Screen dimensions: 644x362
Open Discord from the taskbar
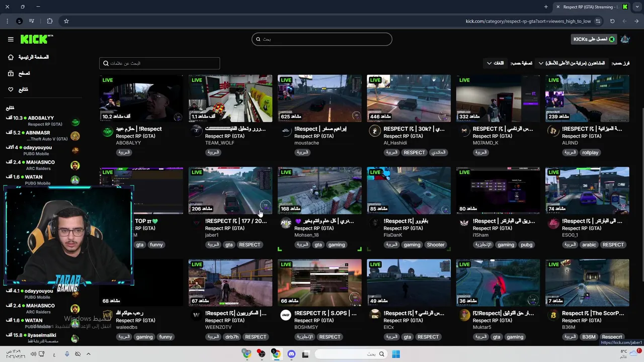(291, 354)
